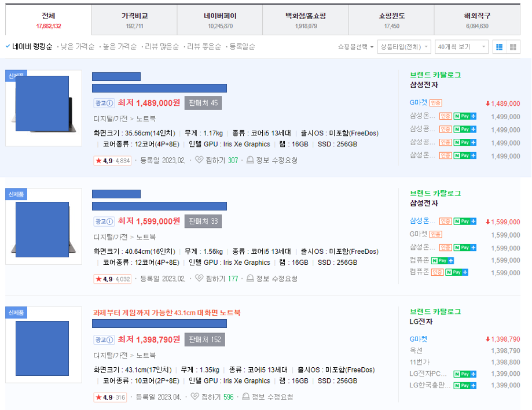Click 정보 수정요청 in 16인치 product row
This screenshot has height=410, width=532.
[x=277, y=279]
